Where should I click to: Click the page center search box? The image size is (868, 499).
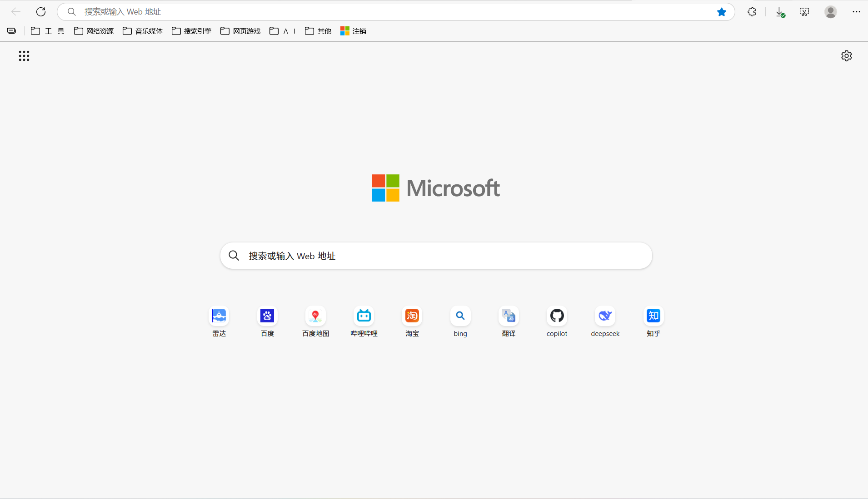coord(436,256)
